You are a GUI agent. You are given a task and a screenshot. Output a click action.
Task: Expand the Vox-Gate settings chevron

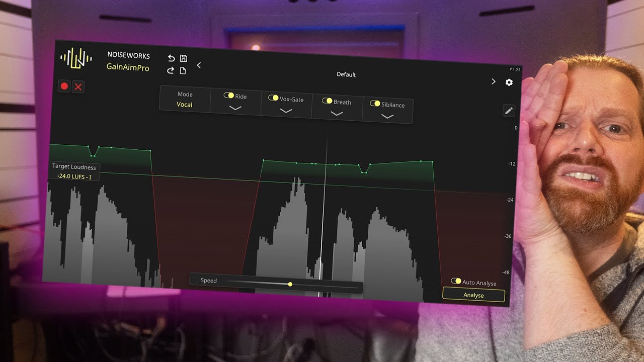(286, 111)
